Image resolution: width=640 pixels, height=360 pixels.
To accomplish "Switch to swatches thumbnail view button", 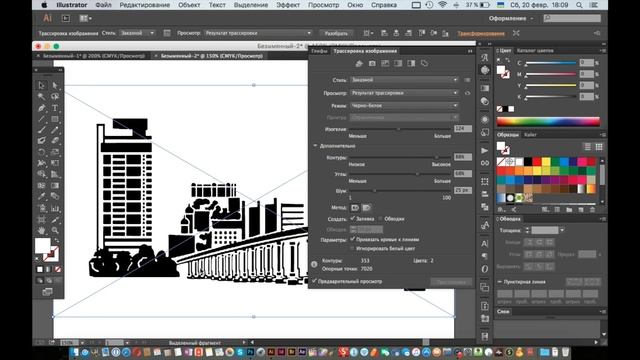I will click(599, 147).
